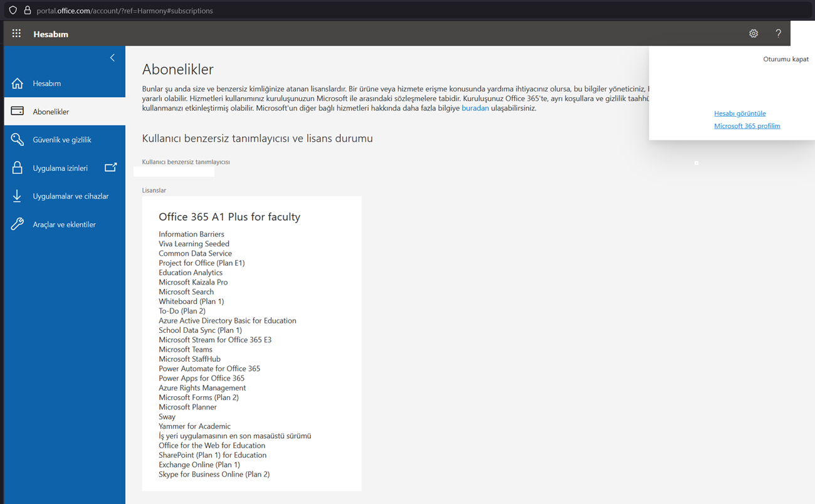The width and height of the screenshot is (815, 504).
Task: Click the Microsoft Teams license entry
Action: click(186, 350)
